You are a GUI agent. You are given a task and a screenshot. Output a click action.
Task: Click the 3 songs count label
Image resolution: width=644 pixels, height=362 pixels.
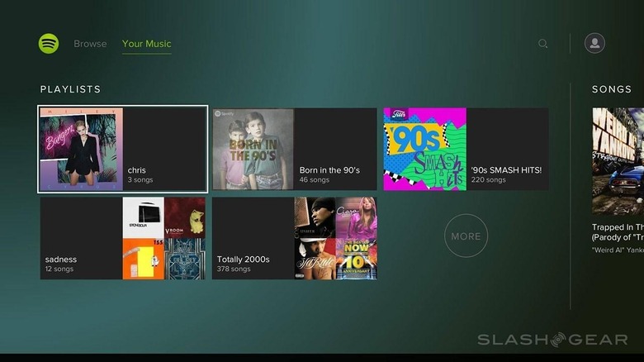point(140,180)
